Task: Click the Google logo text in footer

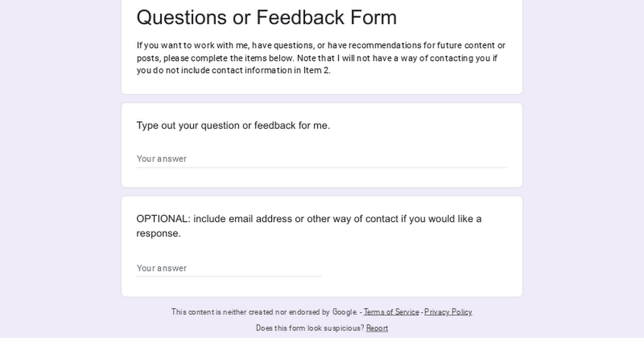Action: 345,312
